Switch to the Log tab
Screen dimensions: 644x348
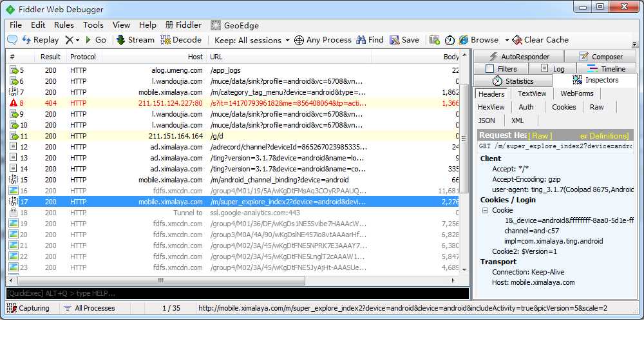[x=553, y=68]
